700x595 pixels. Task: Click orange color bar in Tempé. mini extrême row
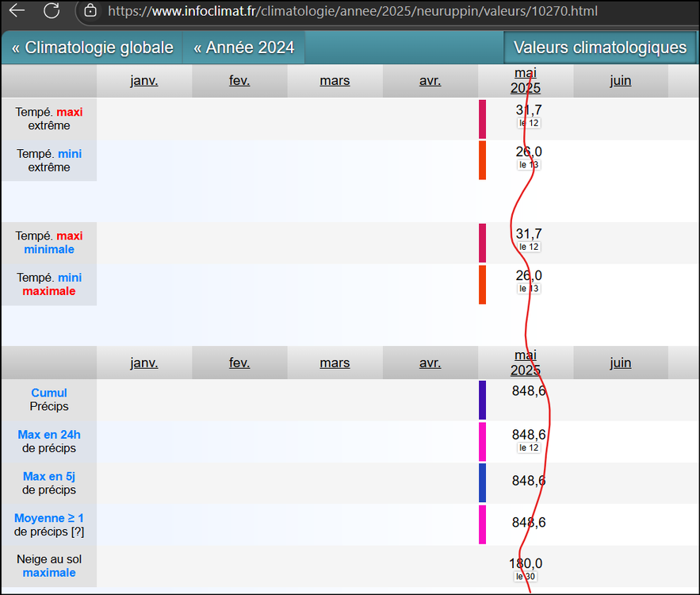pos(482,160)
